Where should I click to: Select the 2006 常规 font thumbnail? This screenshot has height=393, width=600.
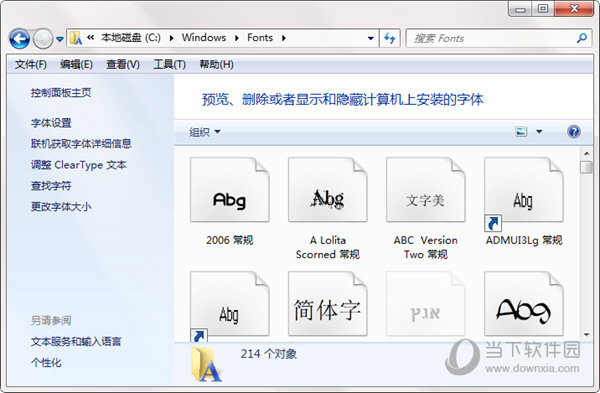pos(230,190)
